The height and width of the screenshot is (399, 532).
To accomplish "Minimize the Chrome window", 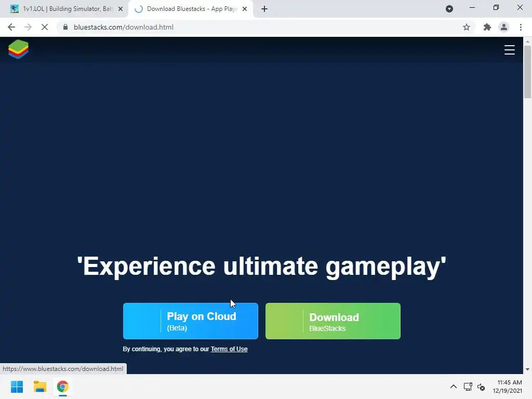I will (x=472, y=7).
